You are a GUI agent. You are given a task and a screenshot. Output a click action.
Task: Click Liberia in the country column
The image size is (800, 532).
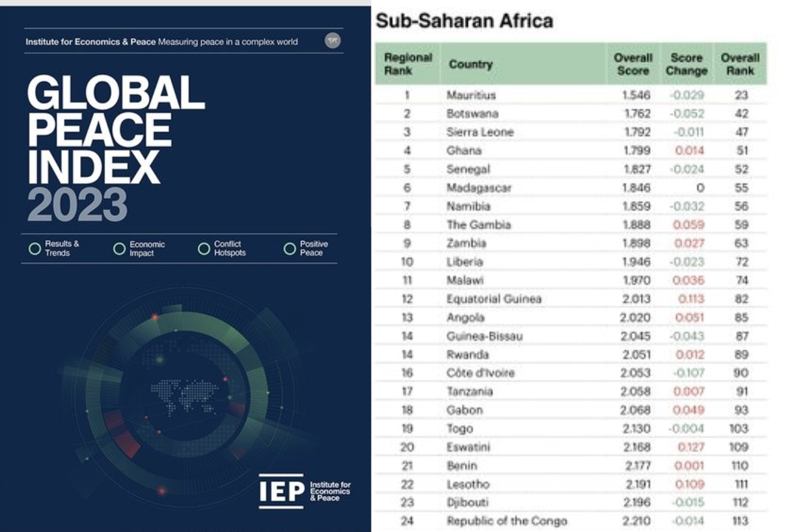click(x=464, y=262)
